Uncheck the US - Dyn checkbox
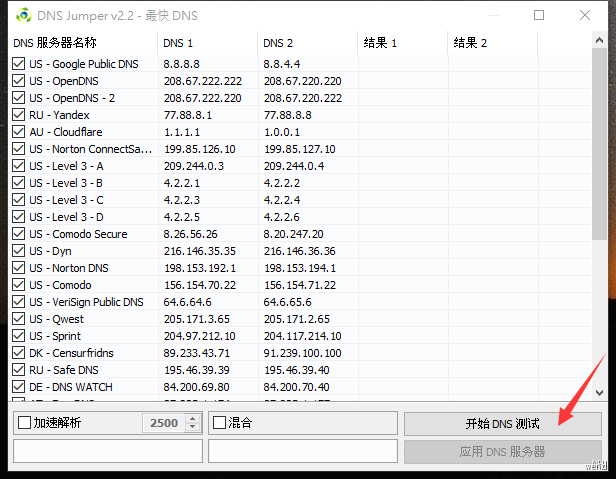616x479 pixels. pos(18,251)
